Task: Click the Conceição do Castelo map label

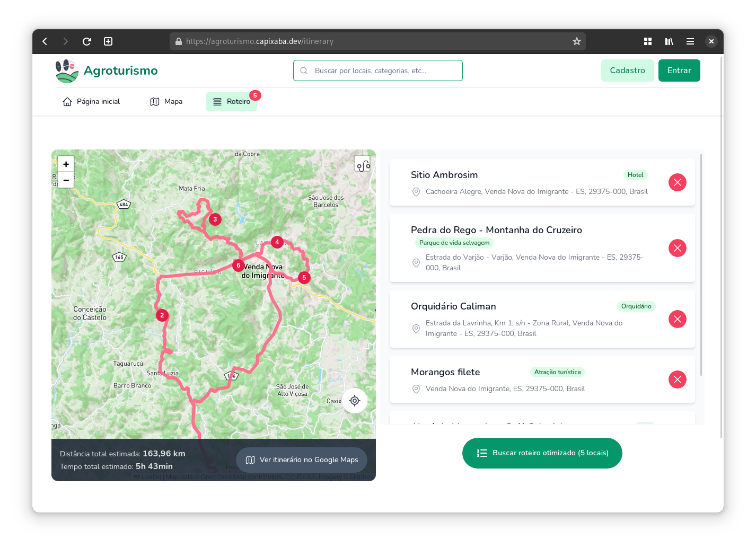Action: pos(90,313)
